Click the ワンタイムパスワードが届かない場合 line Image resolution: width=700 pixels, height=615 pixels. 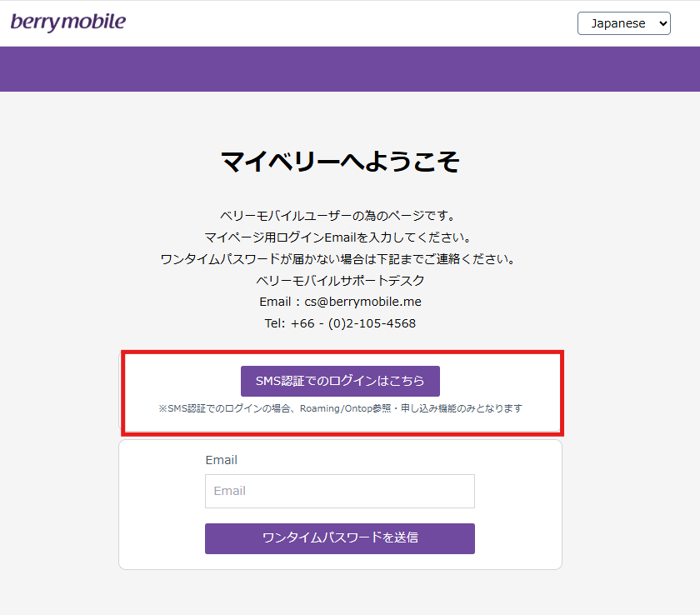(338, 259)
